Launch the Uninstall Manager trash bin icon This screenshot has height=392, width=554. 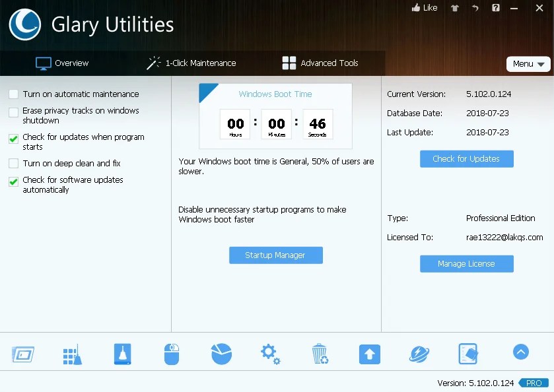[320, 354]
